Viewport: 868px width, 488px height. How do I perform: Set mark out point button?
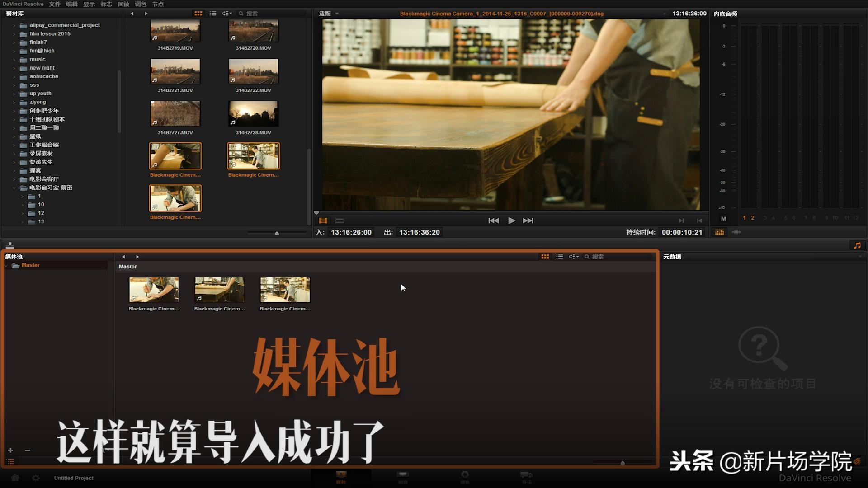click(x=699, y=221)
